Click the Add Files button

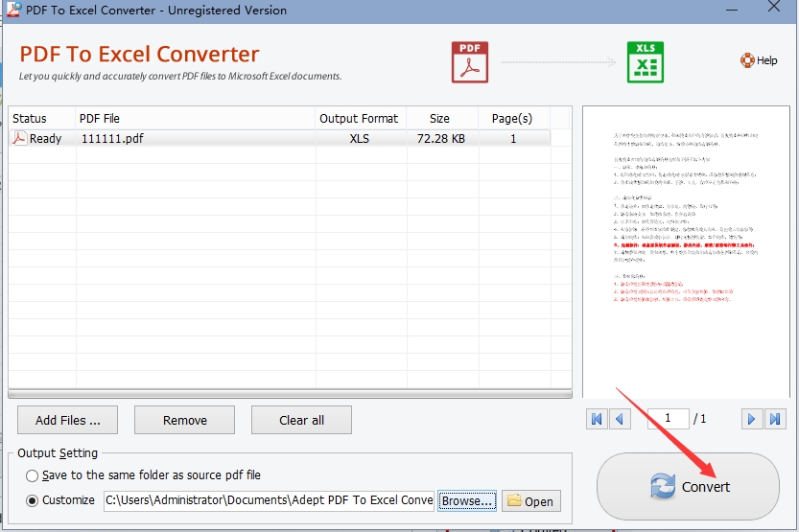pyautogui.click(x=68, y=420)
